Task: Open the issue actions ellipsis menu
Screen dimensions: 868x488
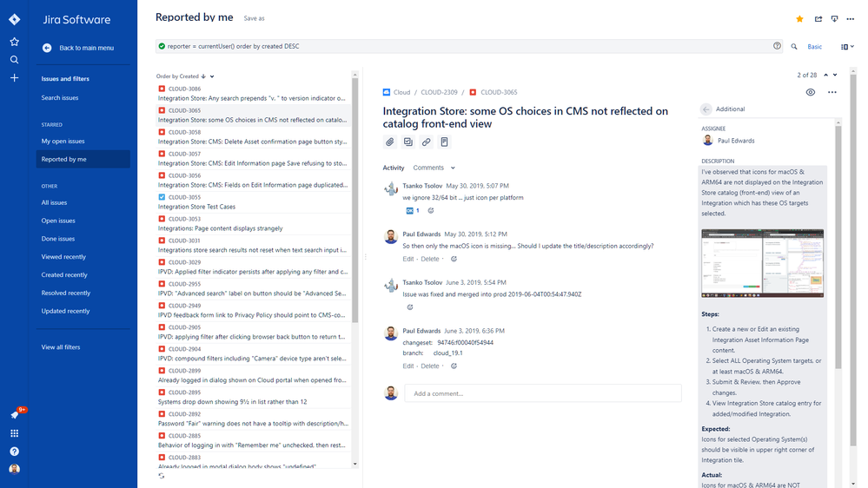Action: pyautogui.click(x=832, y=92)
